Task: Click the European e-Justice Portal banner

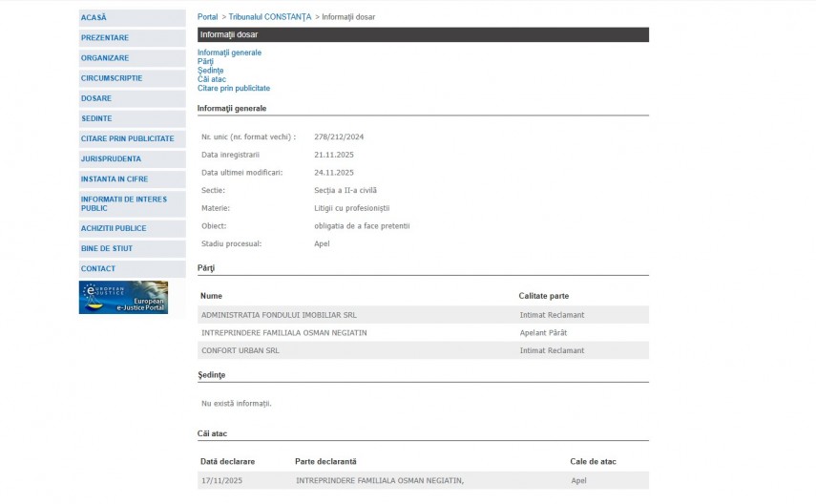Action: tap(123, 297)
